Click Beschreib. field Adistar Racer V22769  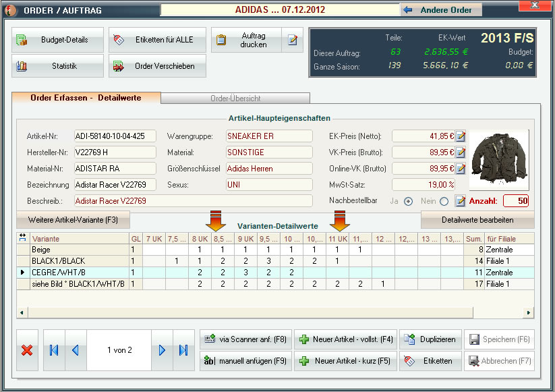pyautogui.click(x=194, y=201)
